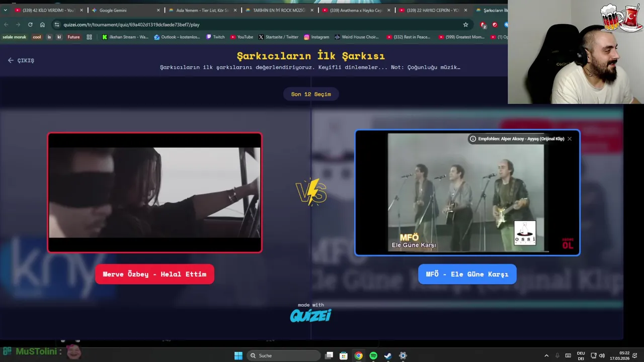The image size is (644, 362).
Task: Open the Windows Start menu
Action: [x=238, y=355]
